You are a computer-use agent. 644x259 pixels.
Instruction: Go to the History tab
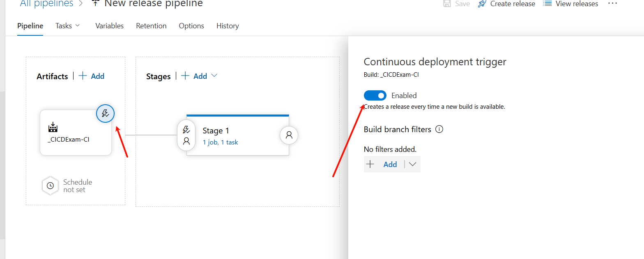(228, 26)
